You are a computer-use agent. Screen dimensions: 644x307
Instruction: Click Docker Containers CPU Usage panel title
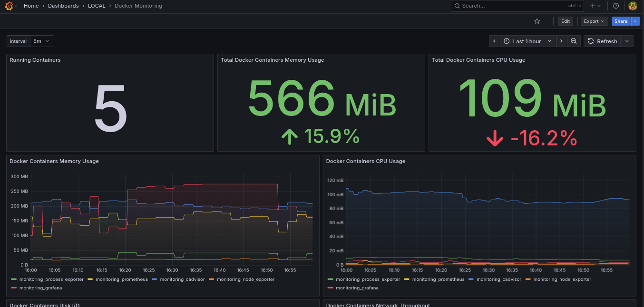pos(366,161)
